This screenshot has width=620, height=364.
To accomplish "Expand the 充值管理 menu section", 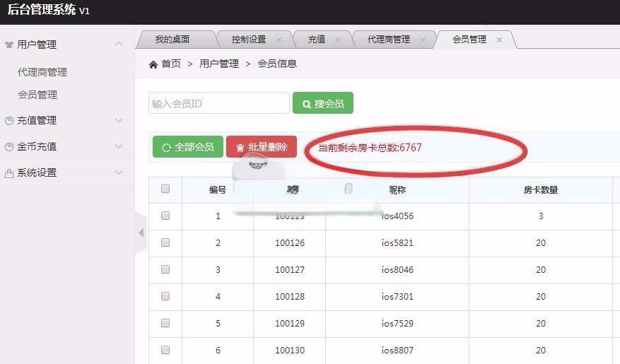I will coord(119,120).
